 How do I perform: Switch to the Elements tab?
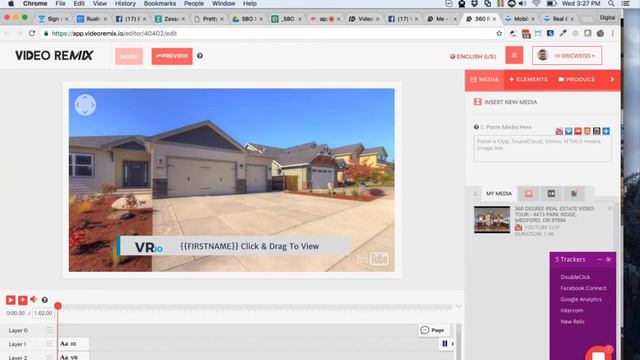click(529, 80)
